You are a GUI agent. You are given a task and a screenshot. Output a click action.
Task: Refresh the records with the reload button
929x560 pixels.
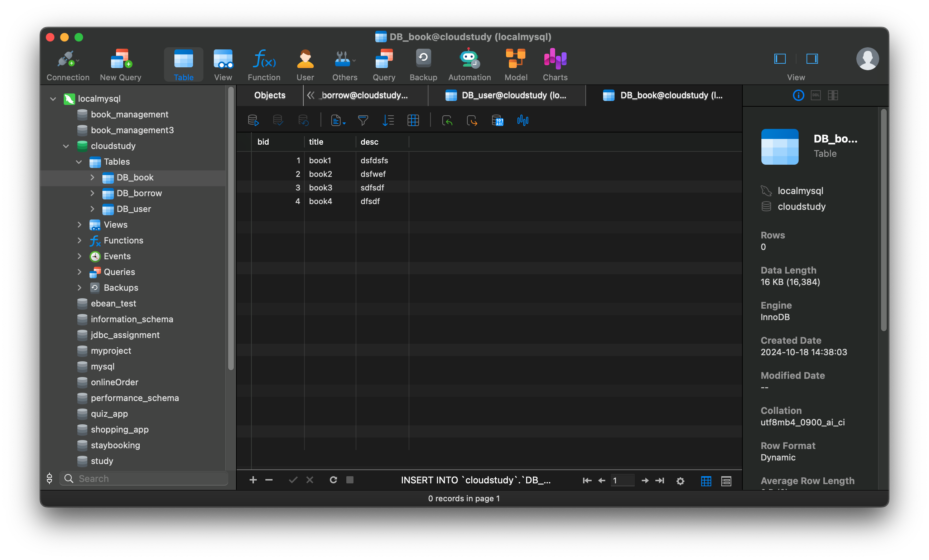(333, 480)
